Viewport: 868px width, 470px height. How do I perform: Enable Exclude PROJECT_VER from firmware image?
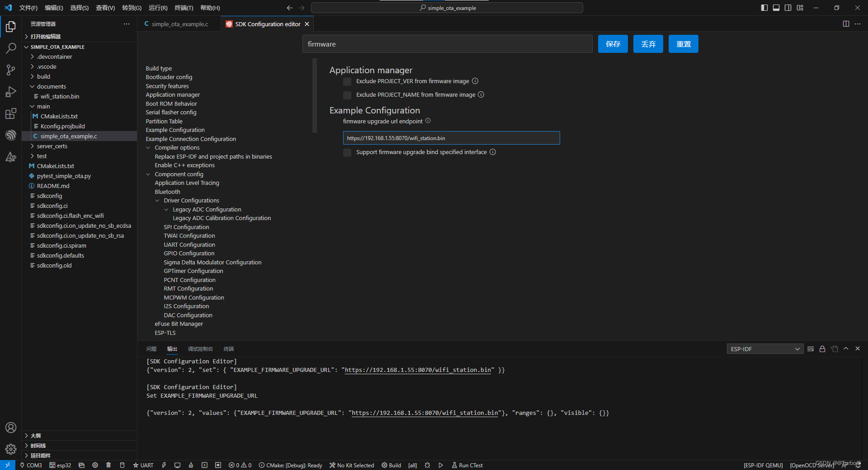(347, 82)
